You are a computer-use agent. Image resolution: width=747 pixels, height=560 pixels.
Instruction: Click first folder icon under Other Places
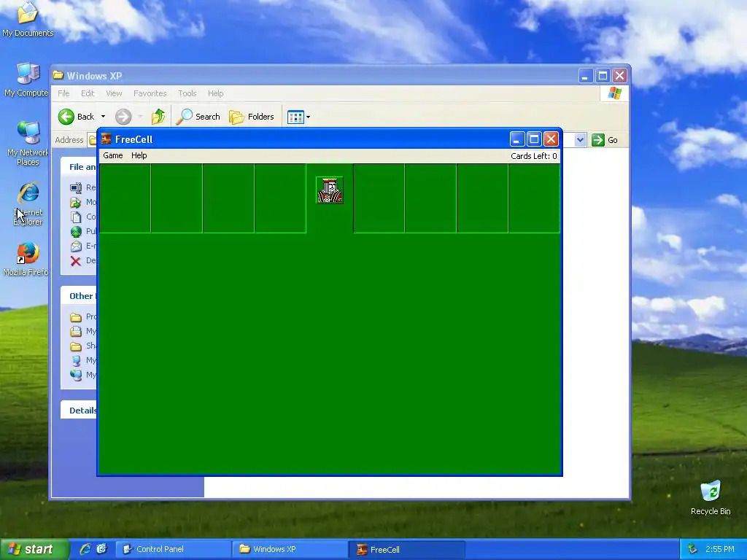click(76, 317)
